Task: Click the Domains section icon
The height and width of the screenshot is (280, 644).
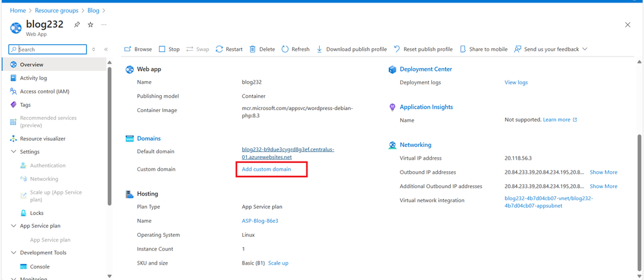Action: (x=130, y=138)
